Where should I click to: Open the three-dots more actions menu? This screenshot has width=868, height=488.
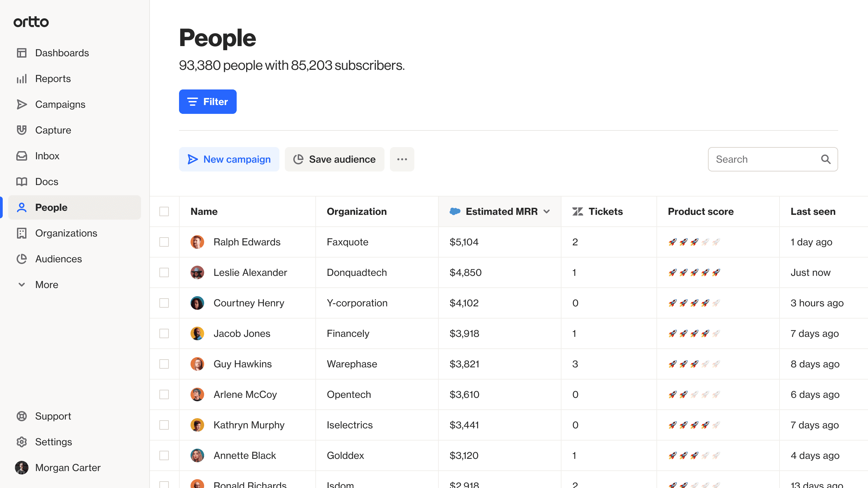click(x=402, y=159)
